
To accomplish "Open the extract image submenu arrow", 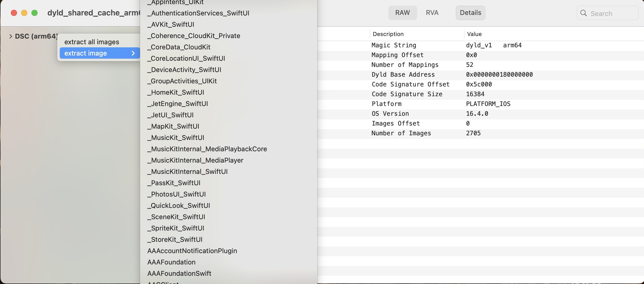I will (x=133, y=53).
